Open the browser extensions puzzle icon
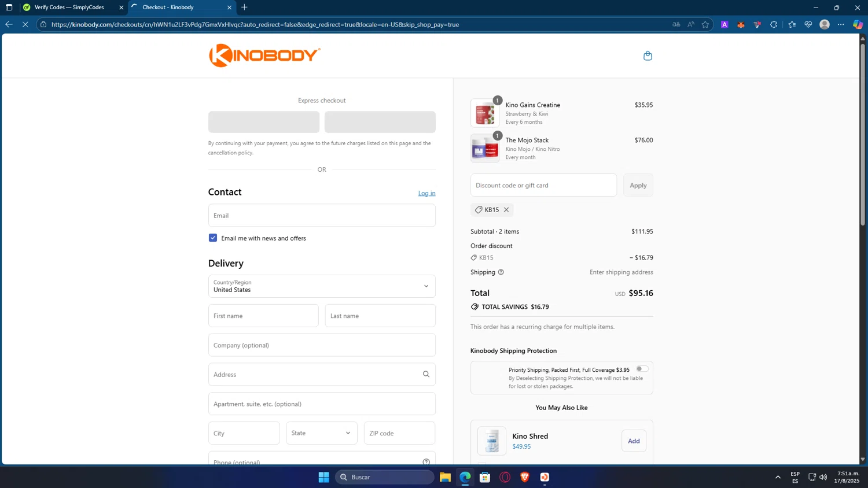Viewport: 868px width, 488px height. coord(774,24)
